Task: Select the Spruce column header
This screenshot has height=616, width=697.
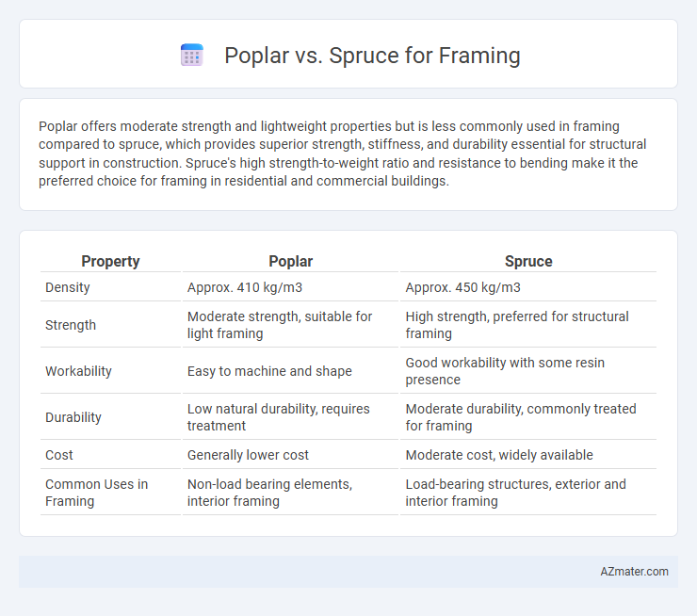Action: click(528, 261)
